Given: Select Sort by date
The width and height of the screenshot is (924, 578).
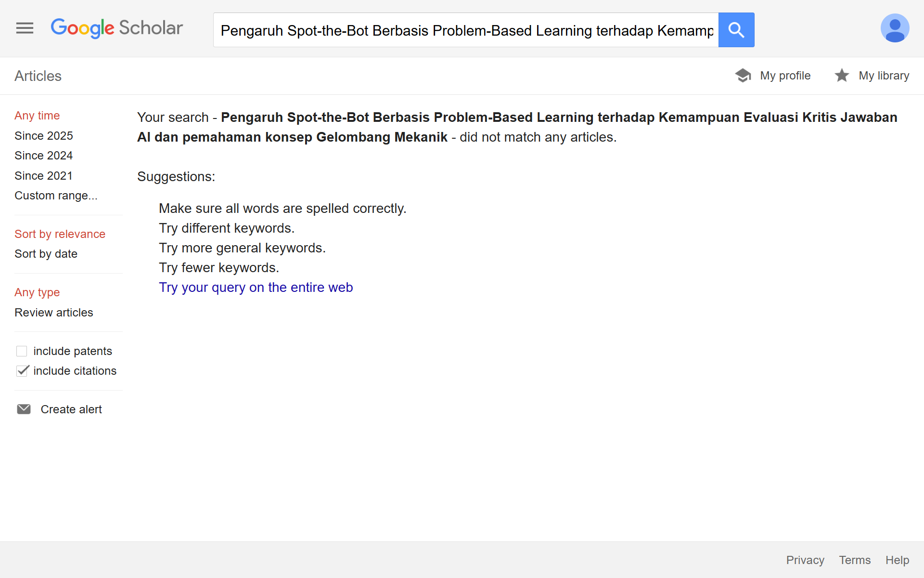Looking at the screenshot, I should click(46, 254).
